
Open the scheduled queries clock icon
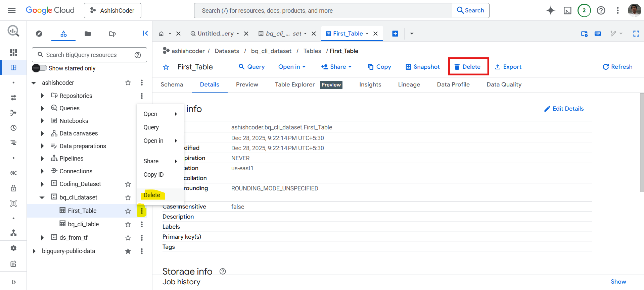(13, 128)
